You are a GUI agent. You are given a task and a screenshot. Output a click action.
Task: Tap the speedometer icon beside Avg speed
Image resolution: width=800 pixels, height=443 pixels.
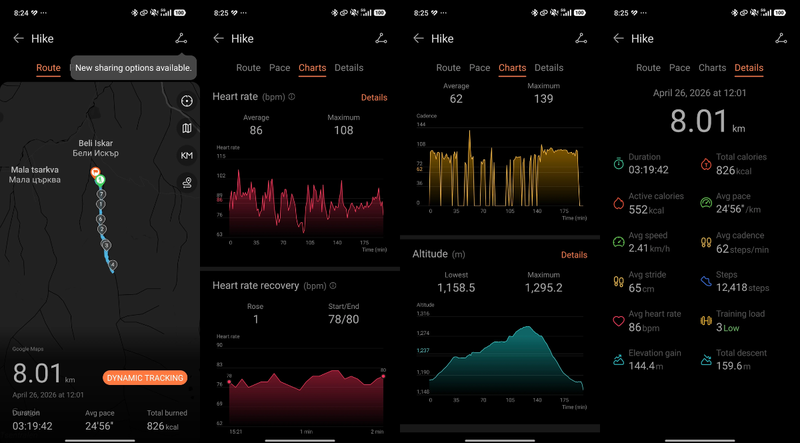point(618,242)
